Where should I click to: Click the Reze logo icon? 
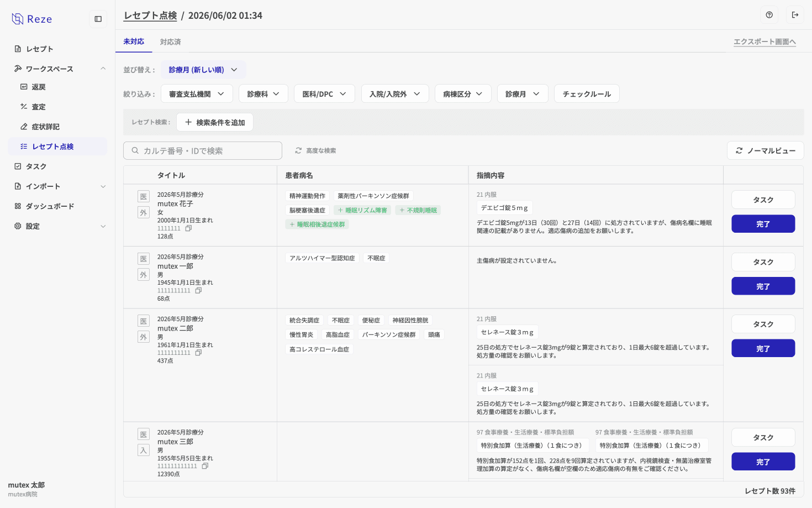18,19
